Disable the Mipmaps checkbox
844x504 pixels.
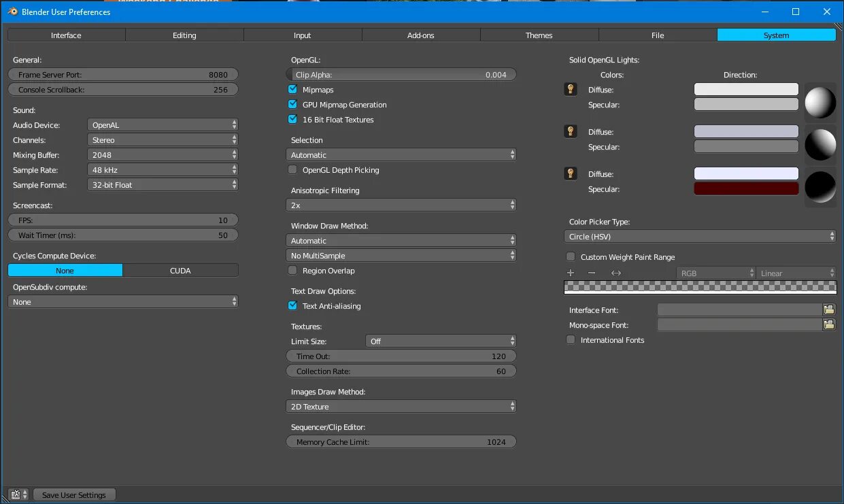[x=292, y=89]
